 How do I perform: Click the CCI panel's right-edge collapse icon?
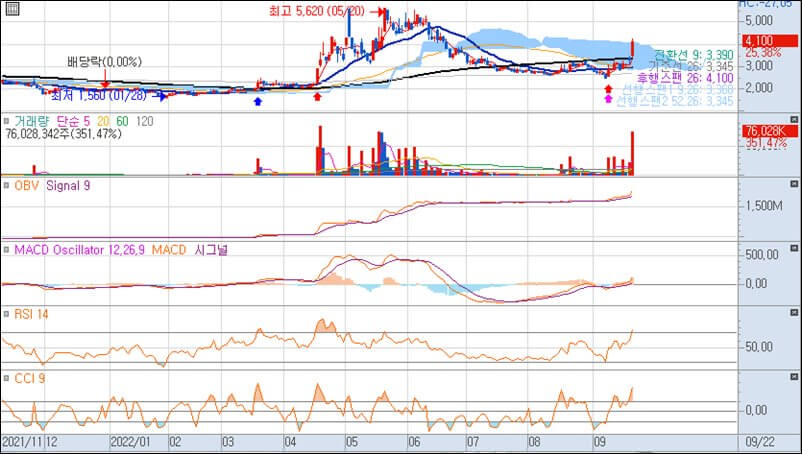point(794,377)
